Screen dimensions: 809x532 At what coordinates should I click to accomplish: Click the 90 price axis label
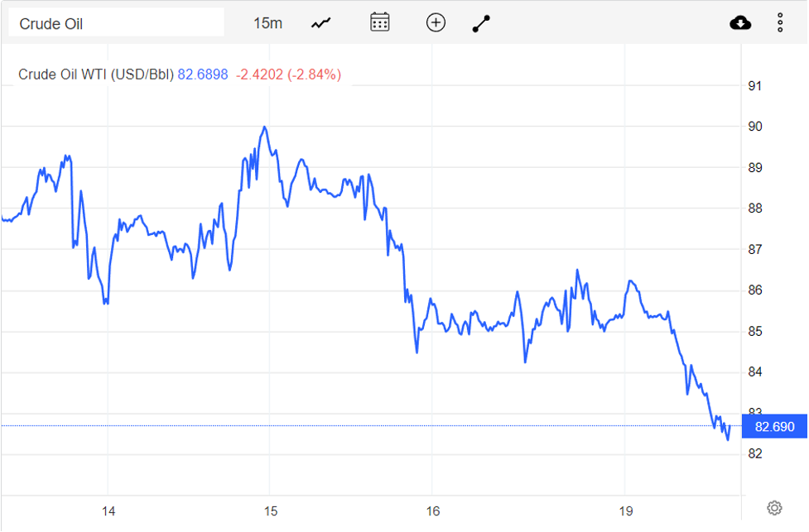click(755, 127)
